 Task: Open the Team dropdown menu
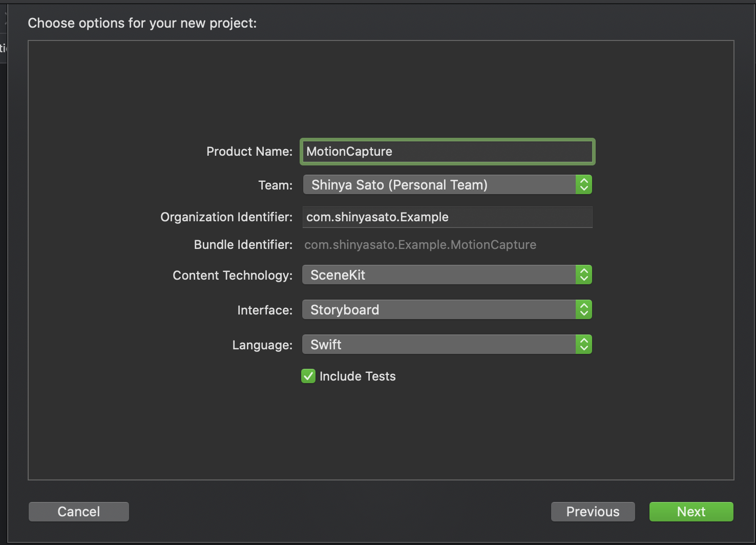(x=438, y=185)
